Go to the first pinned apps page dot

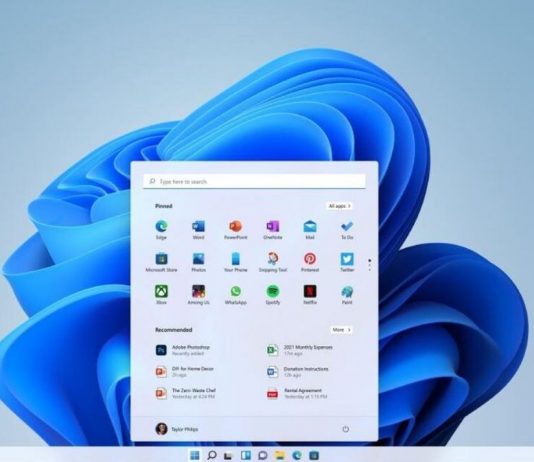coord(370,260)
